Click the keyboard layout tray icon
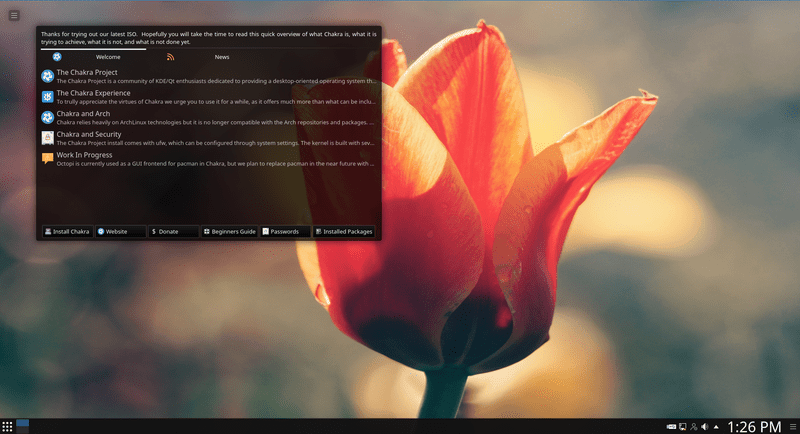The height and width of the screenshot is (434, 800). (671, 427)
